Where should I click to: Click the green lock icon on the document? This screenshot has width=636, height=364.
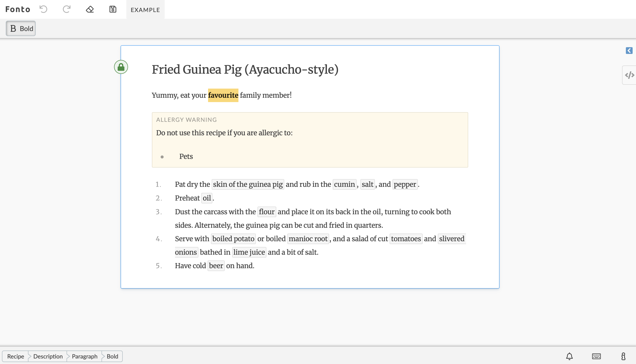pyautogui.click(x=121, y=67)
